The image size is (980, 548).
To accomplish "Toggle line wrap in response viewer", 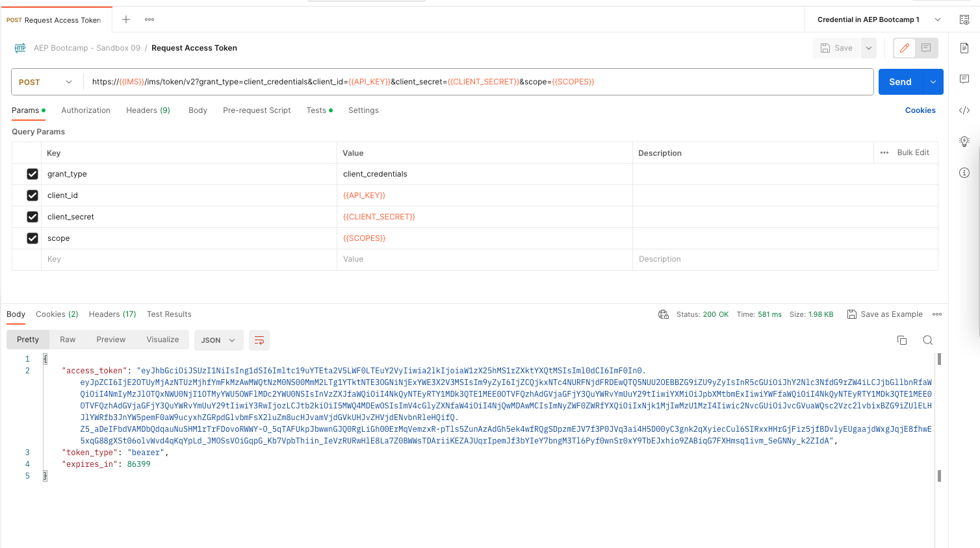I will coord(259,340).
